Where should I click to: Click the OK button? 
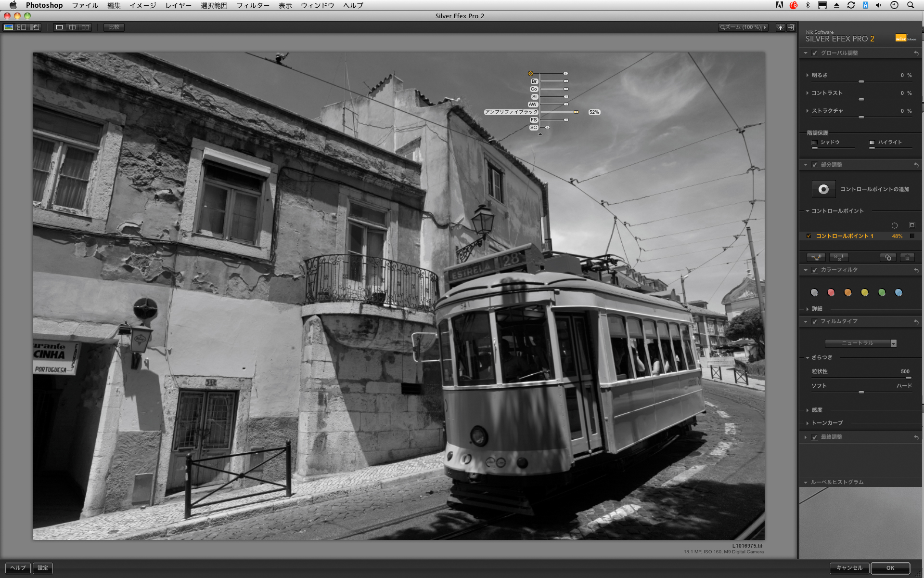[890, 568]
